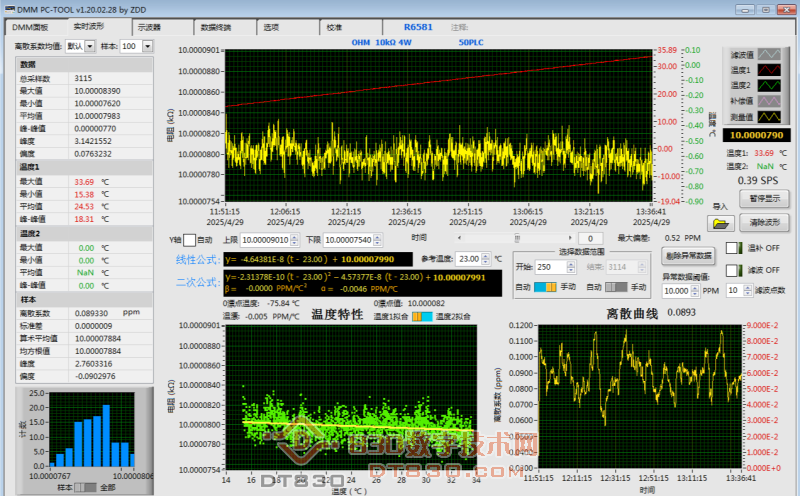800x496 pixels.
Task: Switch to the 校准 tab
Action: (351, 27)
